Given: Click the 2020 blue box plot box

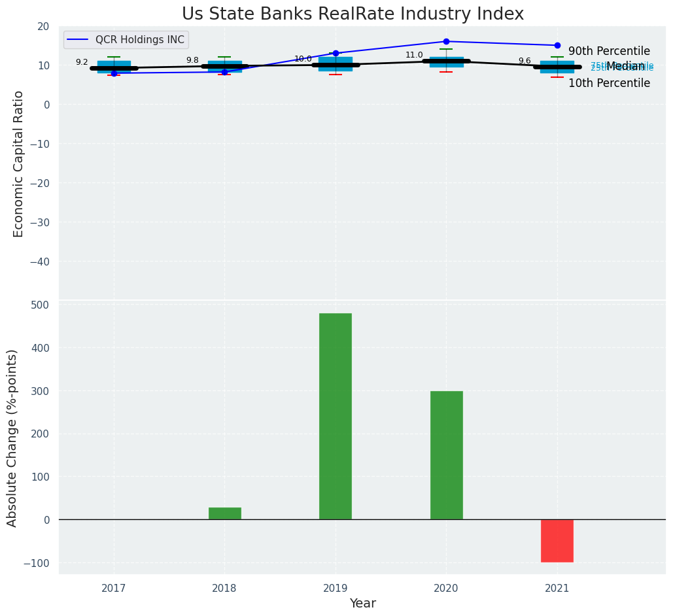Looking at the screenshot, I should pos(446,62).
